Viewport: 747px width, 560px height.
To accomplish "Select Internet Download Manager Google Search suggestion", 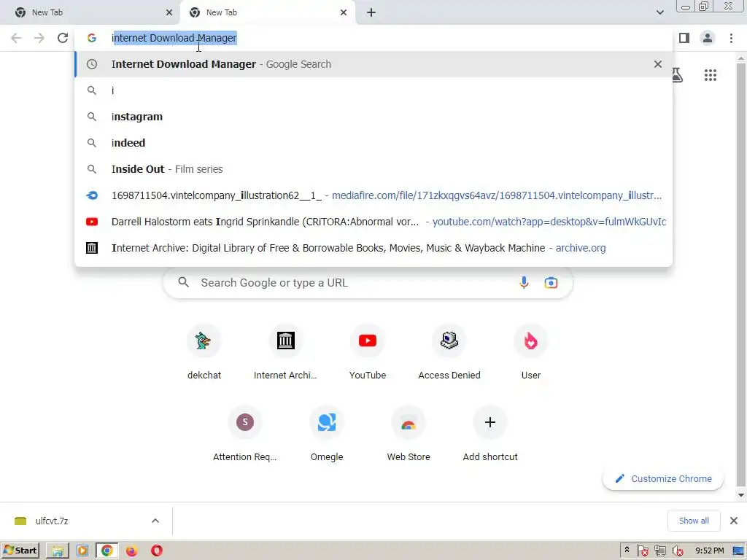I will click(x=373, y=64).
